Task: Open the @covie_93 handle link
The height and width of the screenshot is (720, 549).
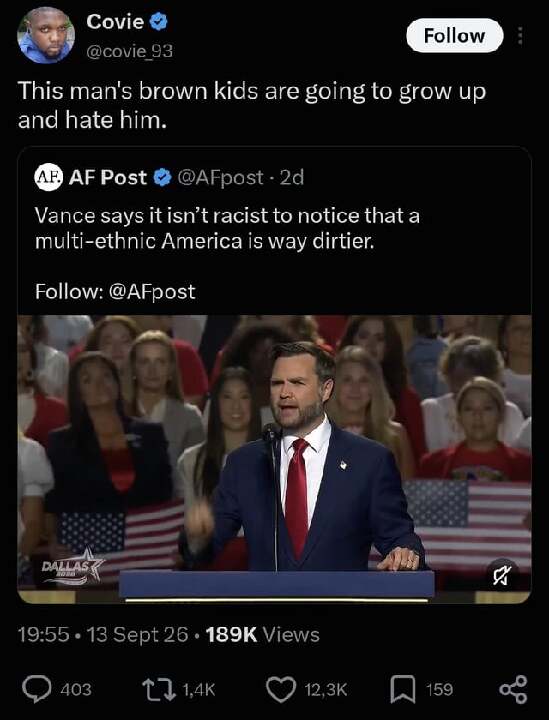Action: coord(129,51)
